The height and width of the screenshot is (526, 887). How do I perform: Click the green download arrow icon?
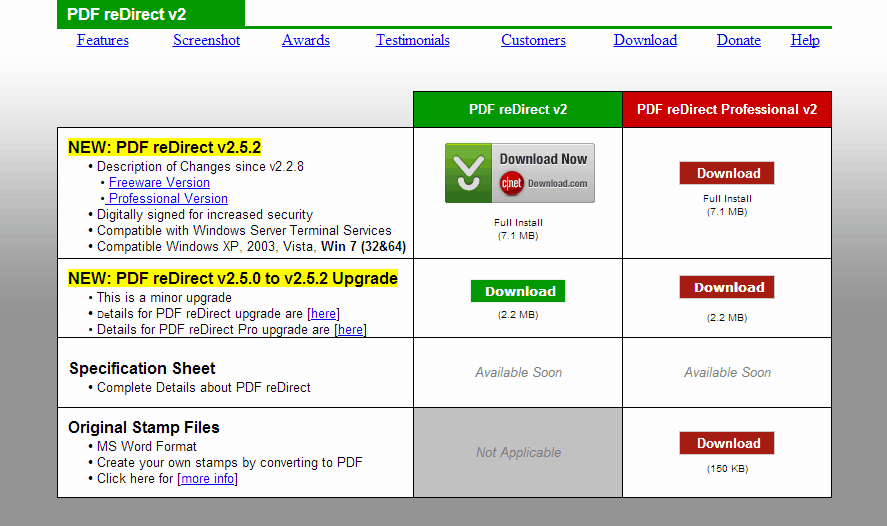[468, 173]
